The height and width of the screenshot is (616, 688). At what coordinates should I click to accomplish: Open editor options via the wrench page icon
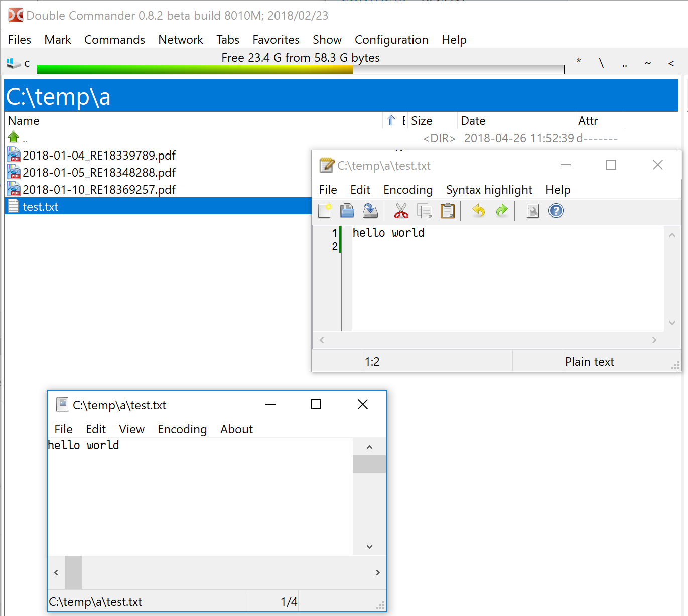(533, 211)
